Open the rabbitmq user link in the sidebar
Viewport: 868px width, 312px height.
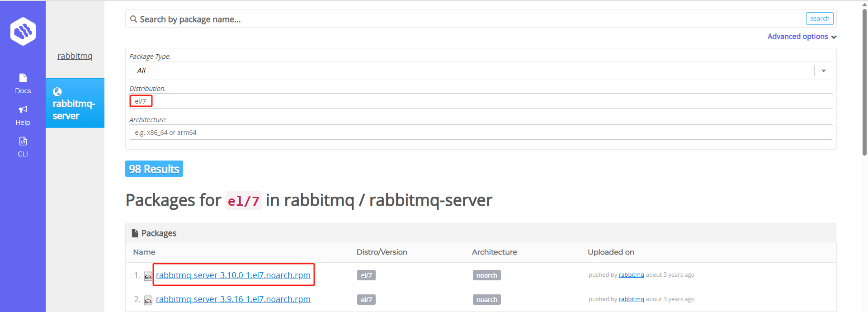75,56
